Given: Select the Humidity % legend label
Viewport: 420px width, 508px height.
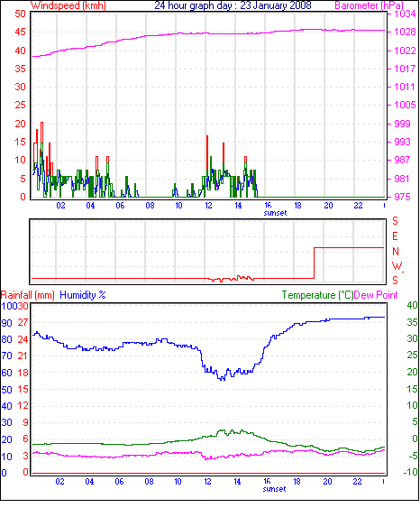Looking at the screenshot, I should (x=83, y=295).
